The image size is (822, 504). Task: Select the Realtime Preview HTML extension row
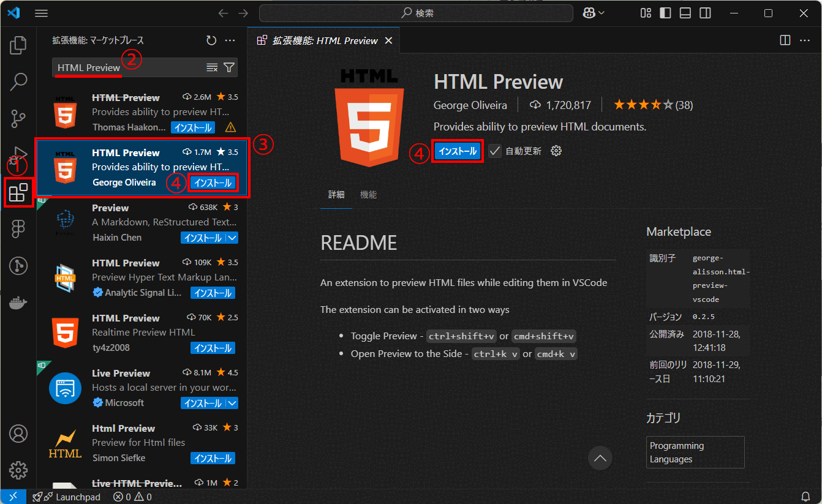pos(141,333)
